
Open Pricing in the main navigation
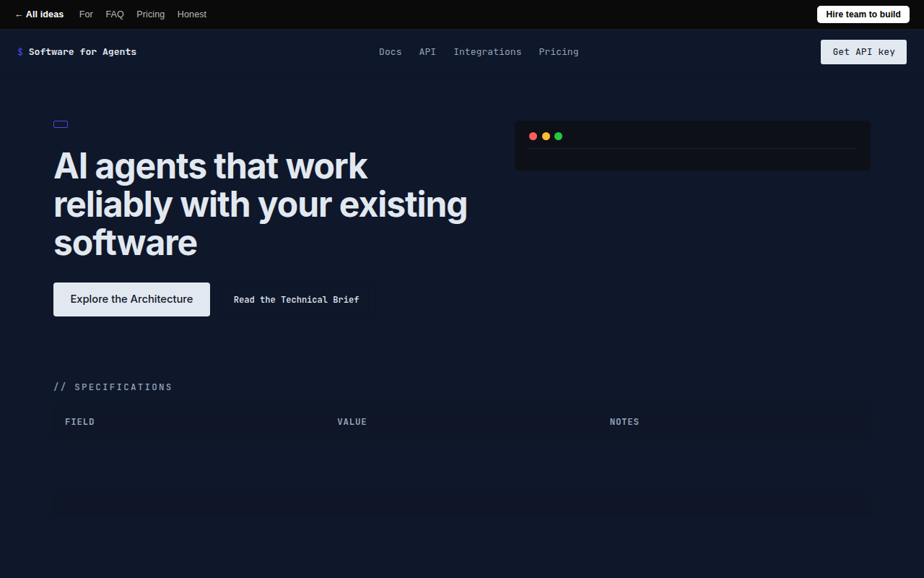[x=559, y=52]
